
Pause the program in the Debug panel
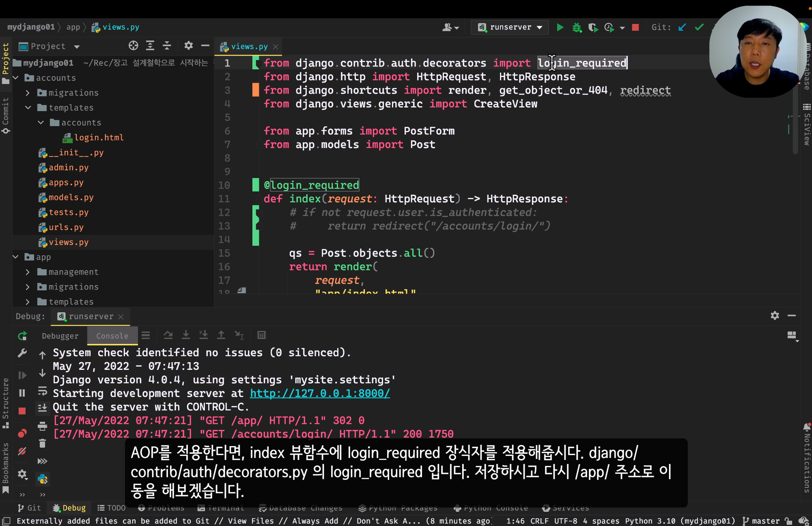(x=22, y=393)
